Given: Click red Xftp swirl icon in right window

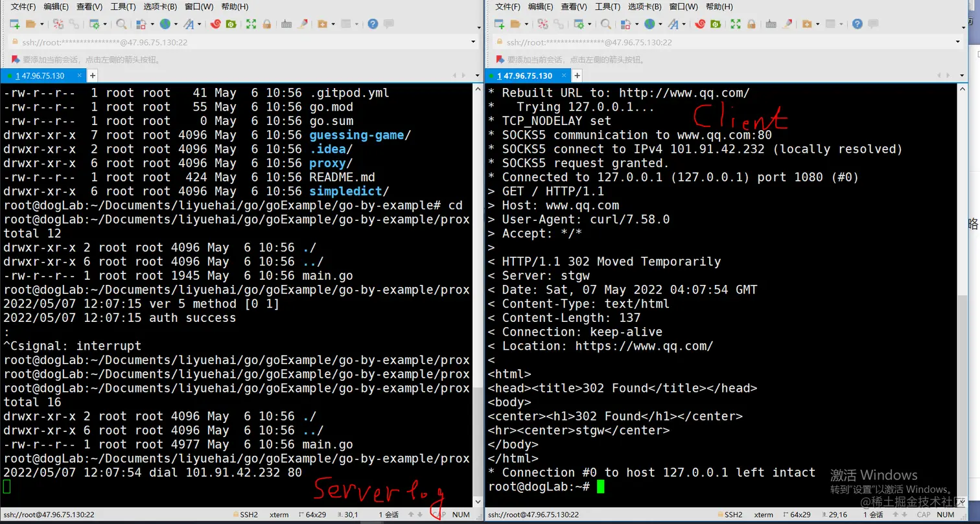Looking at the screenshot, I should 700,24.
